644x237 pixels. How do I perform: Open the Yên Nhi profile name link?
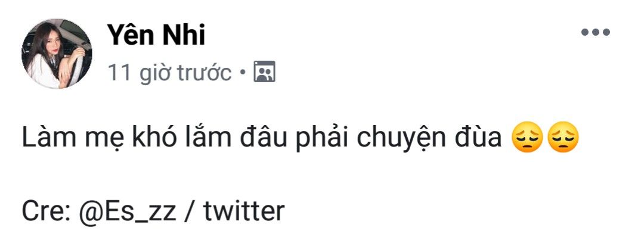[156, 35]
